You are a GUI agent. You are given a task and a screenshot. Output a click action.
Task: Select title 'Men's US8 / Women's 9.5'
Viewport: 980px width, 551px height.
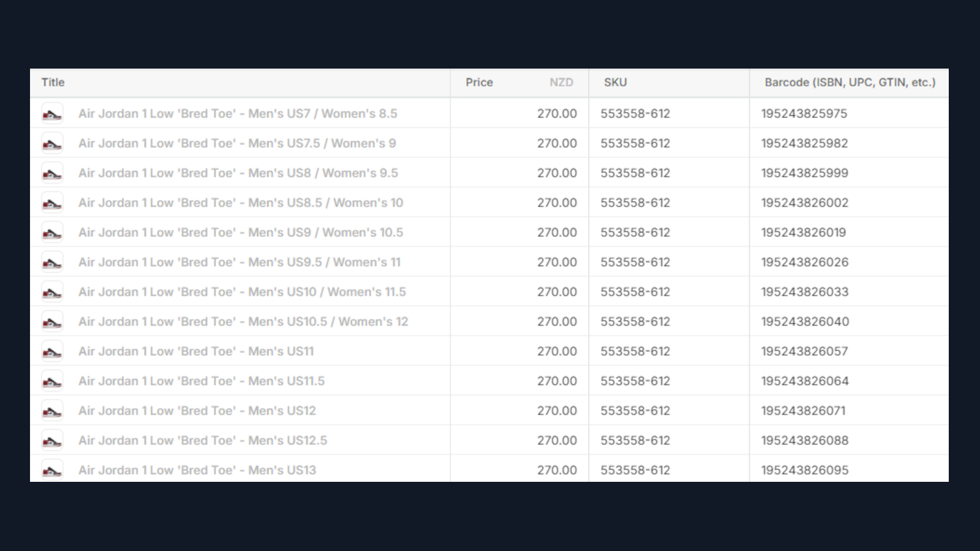238,173
